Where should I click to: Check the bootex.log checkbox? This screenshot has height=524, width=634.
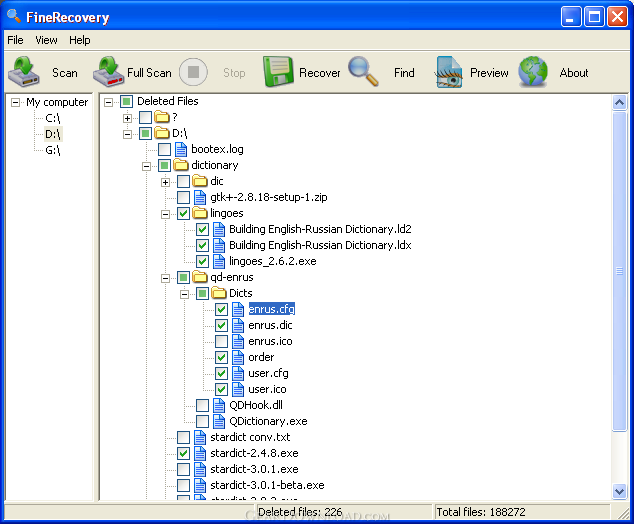tap(164, 149)
